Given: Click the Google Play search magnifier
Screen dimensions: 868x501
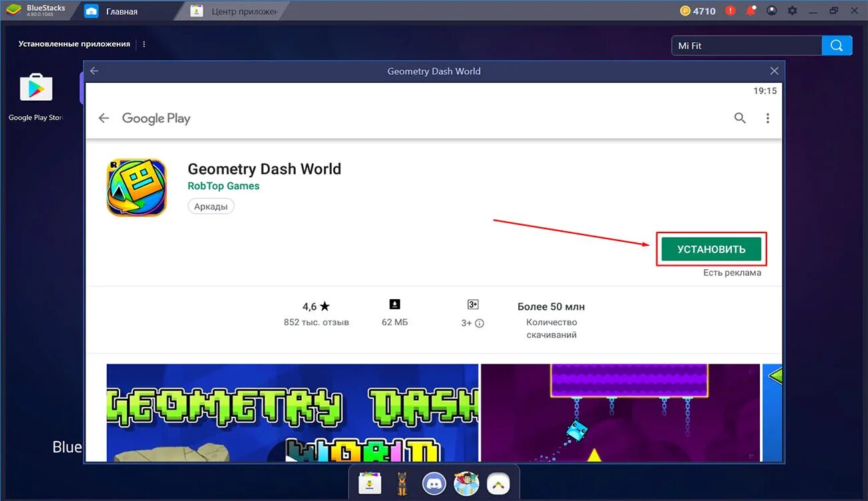Looking at the screenshot, I should point(740,118).
